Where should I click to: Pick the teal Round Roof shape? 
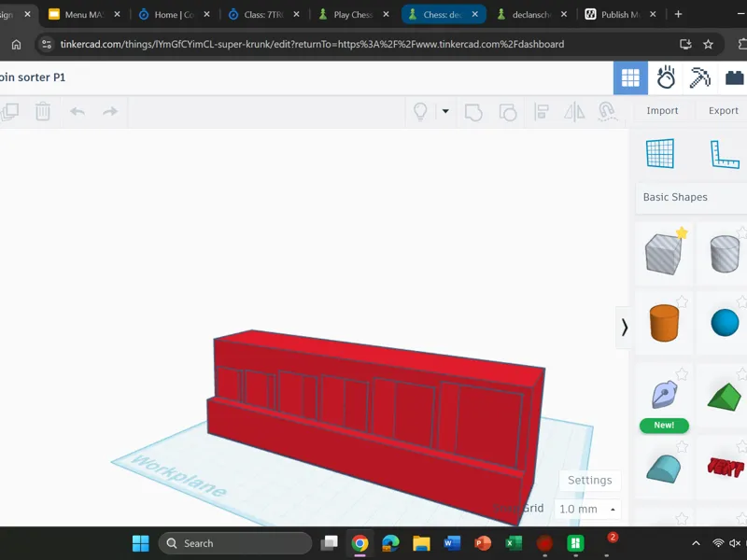(664, 469)
